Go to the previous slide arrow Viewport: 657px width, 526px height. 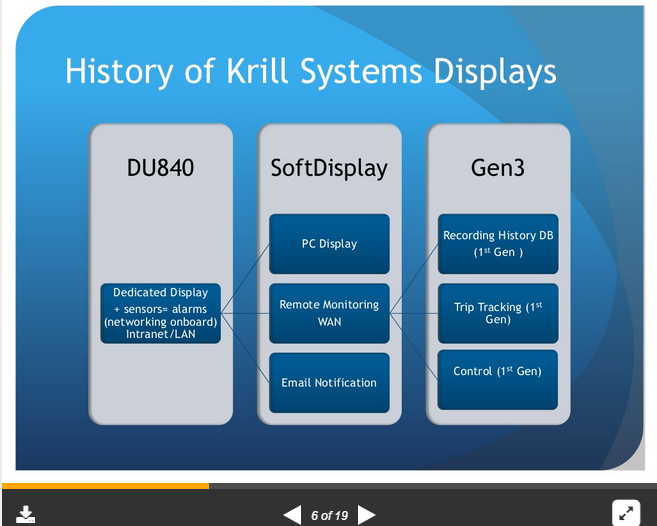click(292, 515)
